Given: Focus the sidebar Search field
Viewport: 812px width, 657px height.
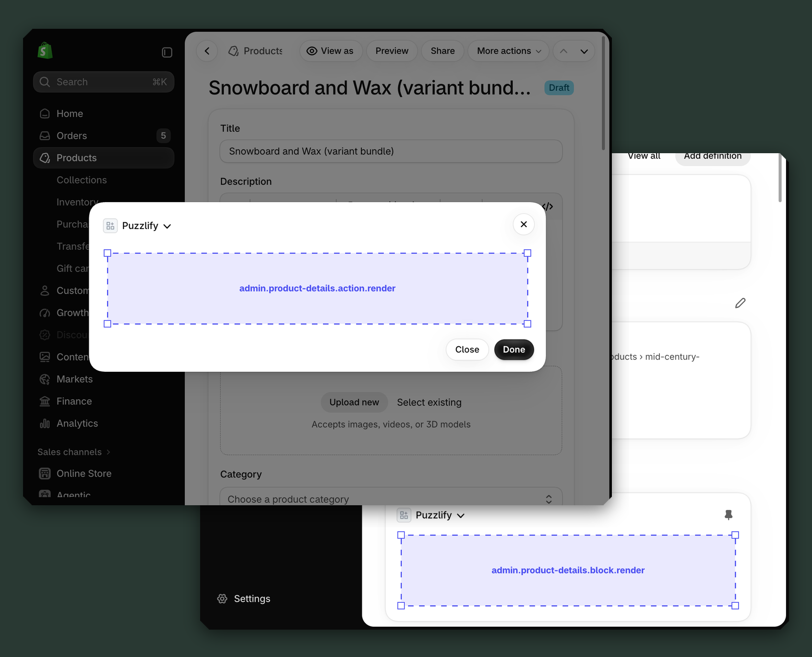Looking at the screenshot, I should point(104,82).
